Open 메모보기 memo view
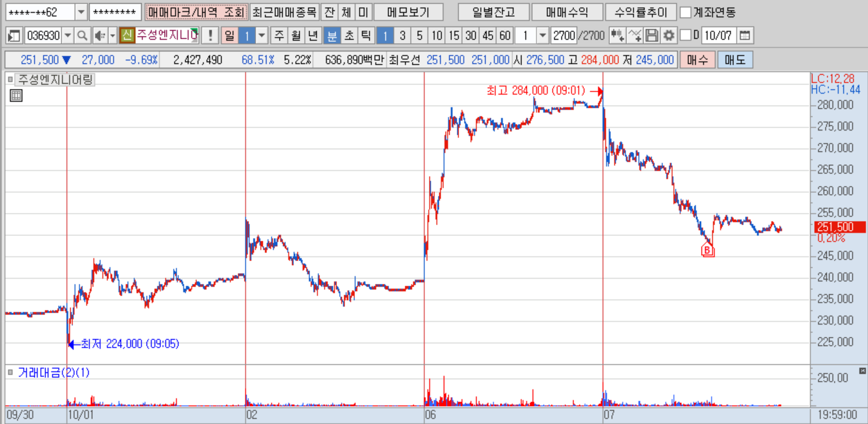This screenshot has height=424, width=868. tap(409, 12)
